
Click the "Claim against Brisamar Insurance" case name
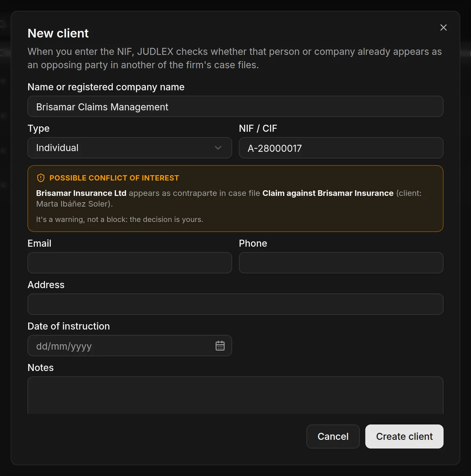click(x=328, y=193)
